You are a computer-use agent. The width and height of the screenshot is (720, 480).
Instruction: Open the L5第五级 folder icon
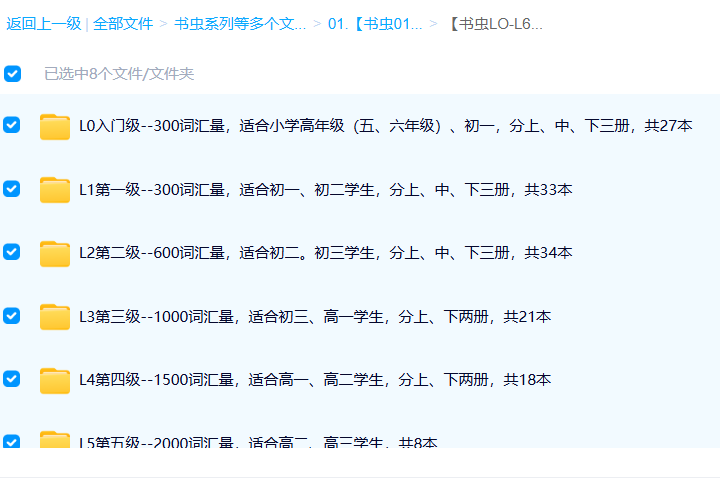pos(55,440)
